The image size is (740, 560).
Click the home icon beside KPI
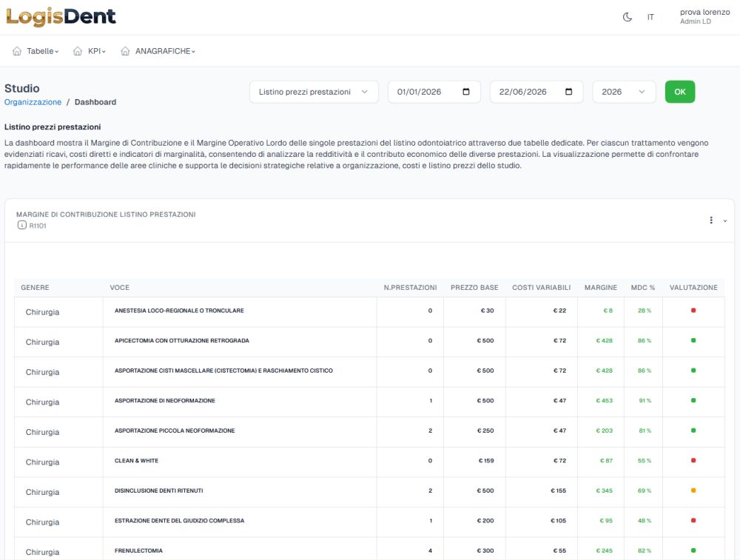click(x=78, y=51)
